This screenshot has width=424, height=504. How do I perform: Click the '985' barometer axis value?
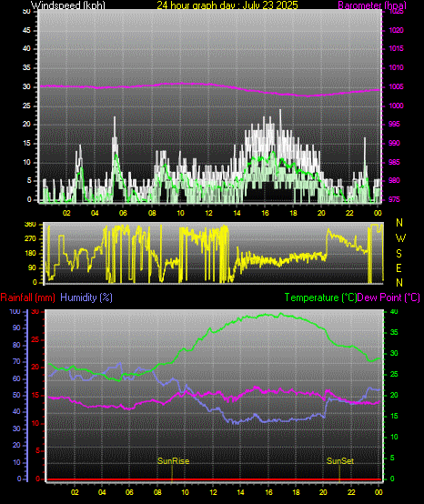tap(394, 162)
